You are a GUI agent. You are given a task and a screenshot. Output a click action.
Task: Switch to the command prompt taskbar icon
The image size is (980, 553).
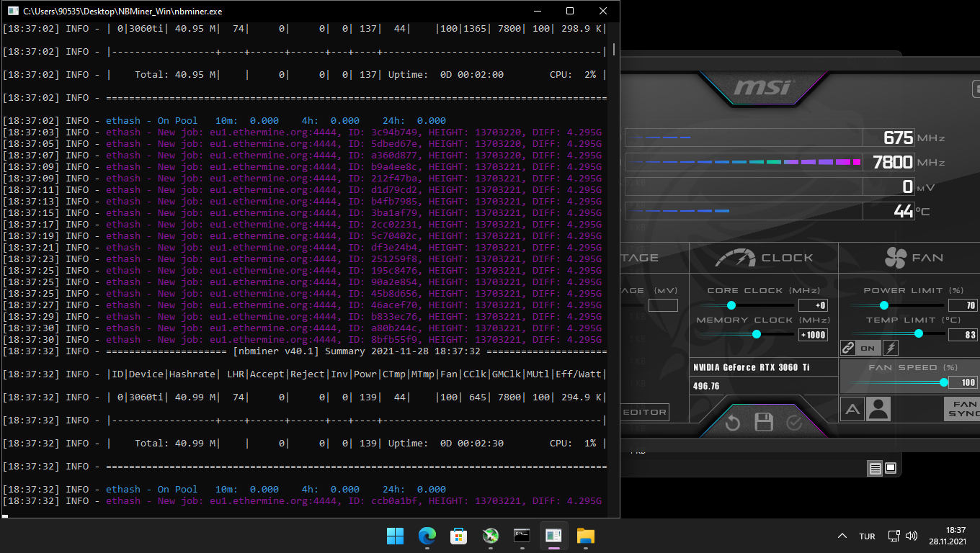click(x=522, y=536)
